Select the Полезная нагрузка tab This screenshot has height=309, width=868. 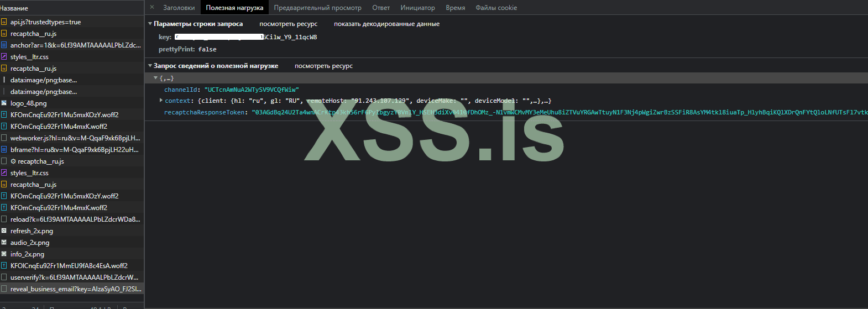[234, 8]
